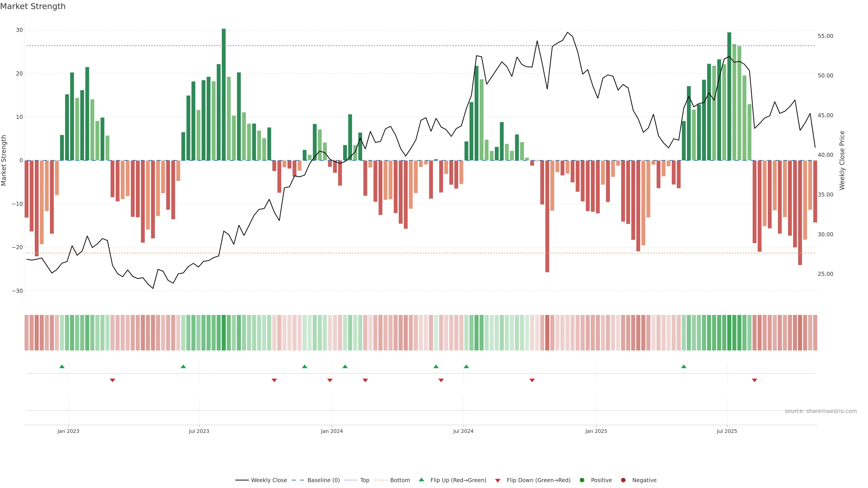Click the Flip Down red triangle legend icon
Screen dimensions: 868x488
click(x=498, y=481)
